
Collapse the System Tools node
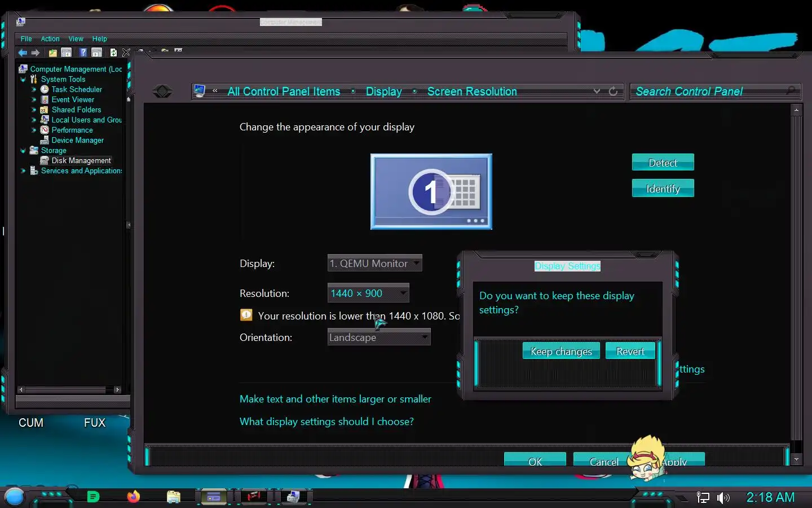pos(23,80)
